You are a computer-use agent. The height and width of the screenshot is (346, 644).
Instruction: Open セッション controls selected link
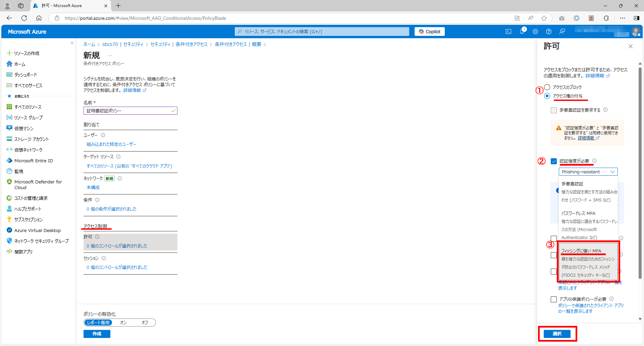pyautogui.click(x=117, y=267)
